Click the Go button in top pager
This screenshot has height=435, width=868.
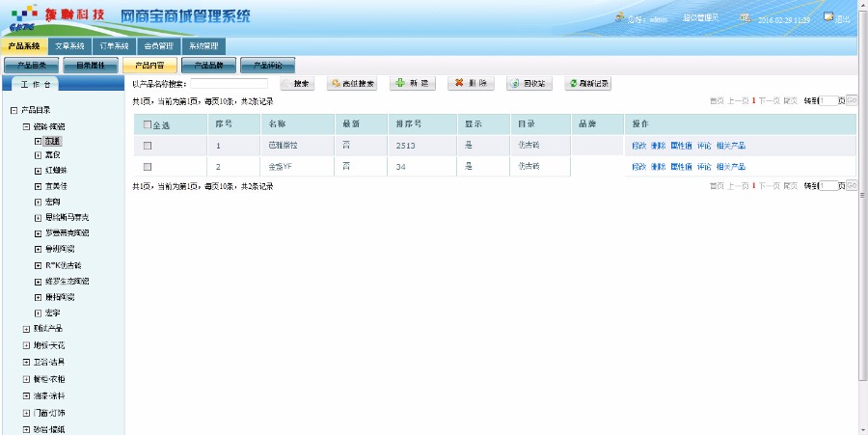pyautogui.click(x=852, y=100)
